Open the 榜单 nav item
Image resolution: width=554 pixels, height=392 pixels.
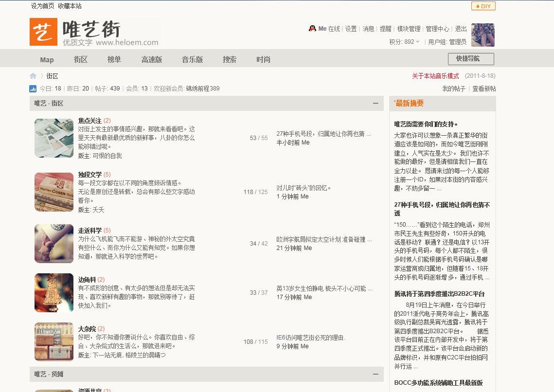tap(114, 60)
